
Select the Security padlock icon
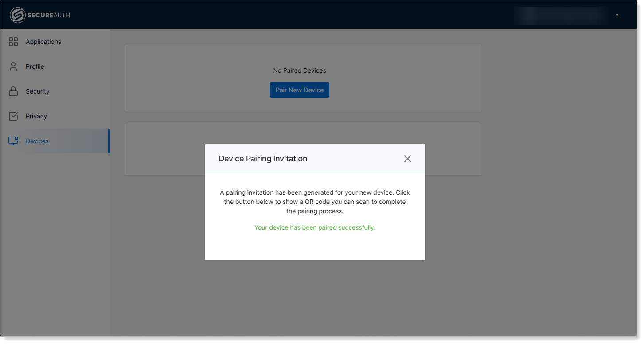(x=13, y=91)
